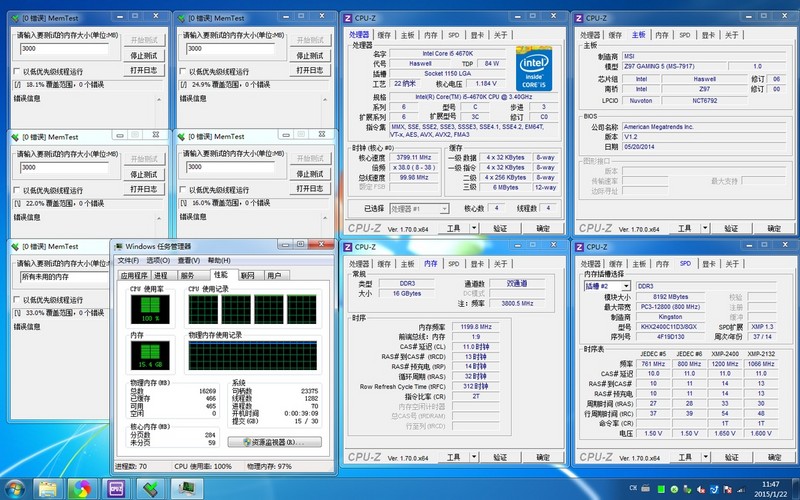
Task: Click the Safely Remove Hardware tray icon
Action: (687, 489)
